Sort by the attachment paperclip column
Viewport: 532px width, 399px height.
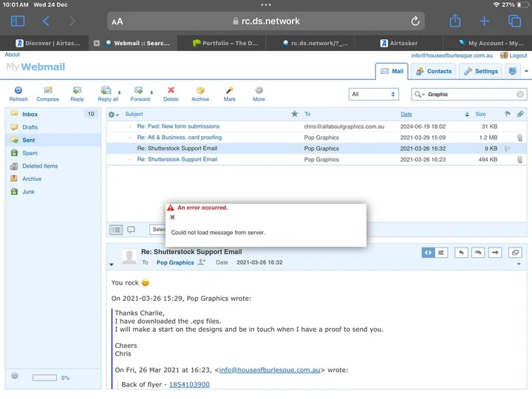pos(519,114)
